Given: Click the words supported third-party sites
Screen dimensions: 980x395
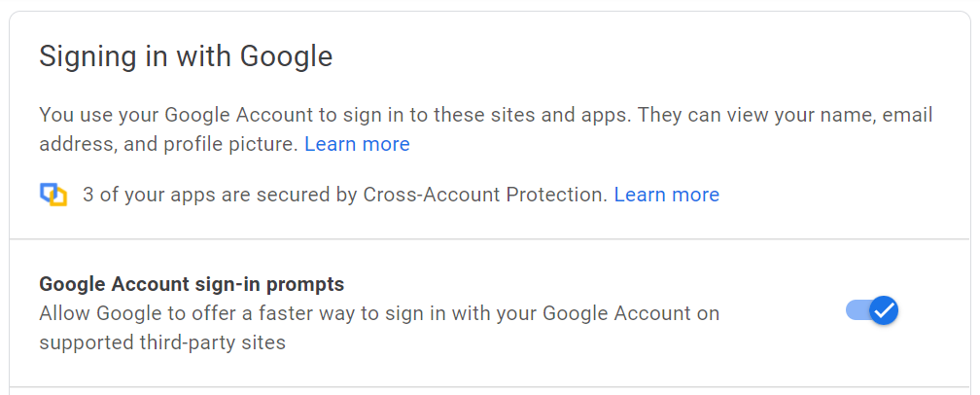Looking at the screenshot, I should point(162,342).
